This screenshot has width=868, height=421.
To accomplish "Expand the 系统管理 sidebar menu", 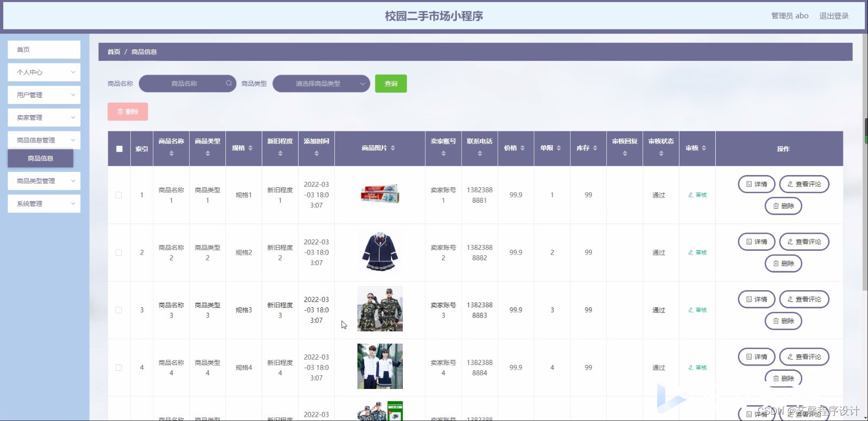I will (x=44, y=204).
